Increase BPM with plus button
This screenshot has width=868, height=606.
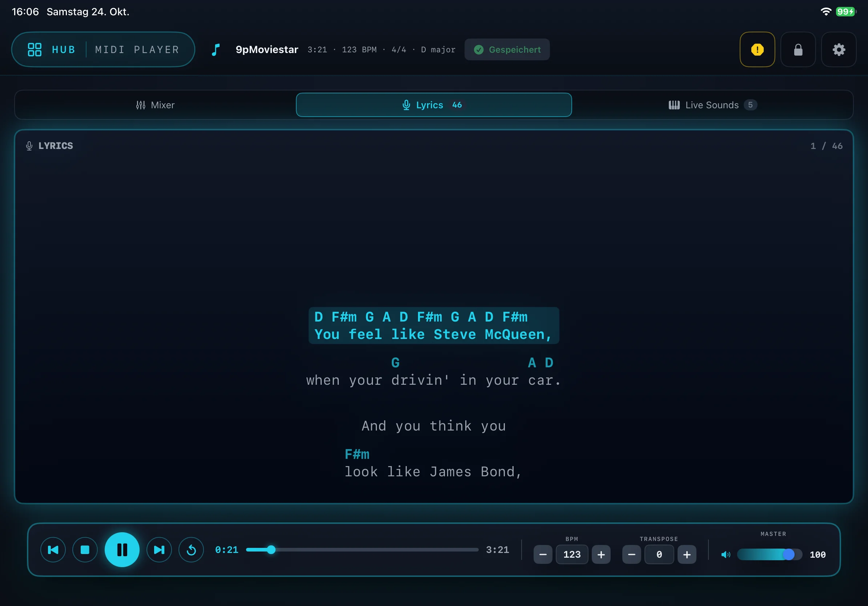(601, 554)
